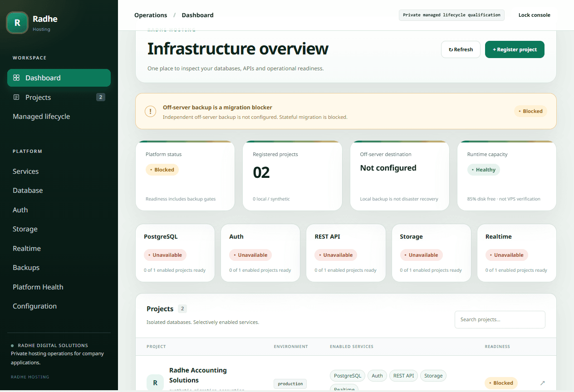This screenshot has width=574, height=392.
Task: Refresh the infrastructure overview
Action: pos(461,49)
